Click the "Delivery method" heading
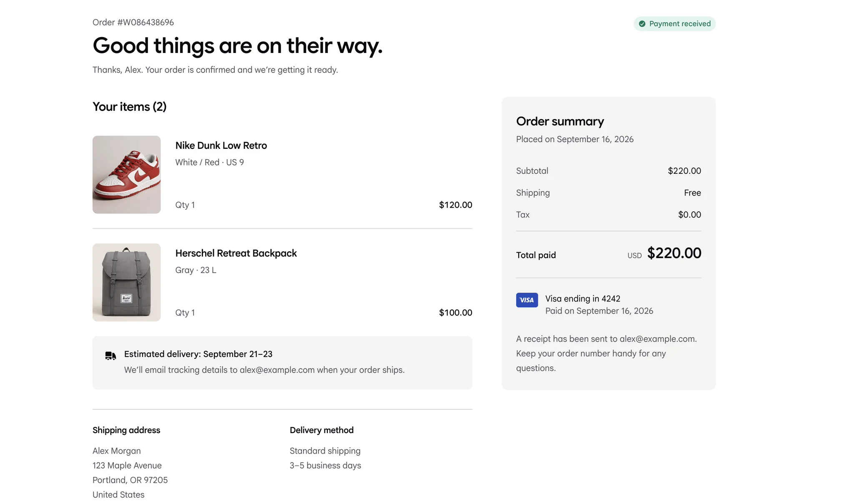The width and height of the screenshot is (854, 504). coord(322,430)
